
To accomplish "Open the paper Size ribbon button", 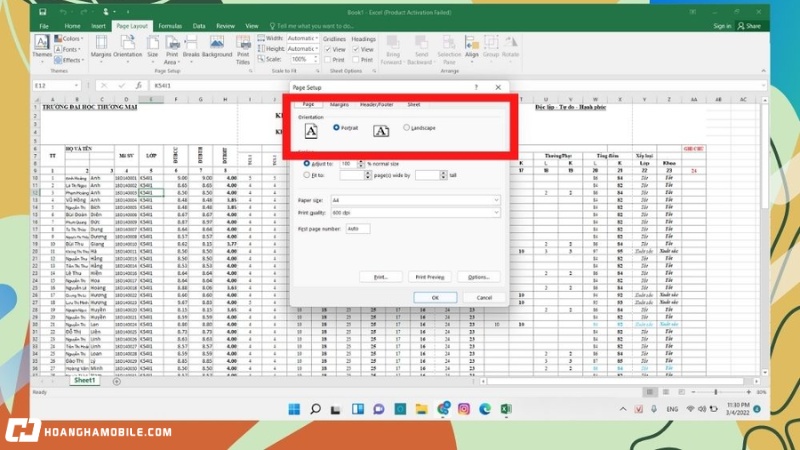I will click(x=153, y=48).
